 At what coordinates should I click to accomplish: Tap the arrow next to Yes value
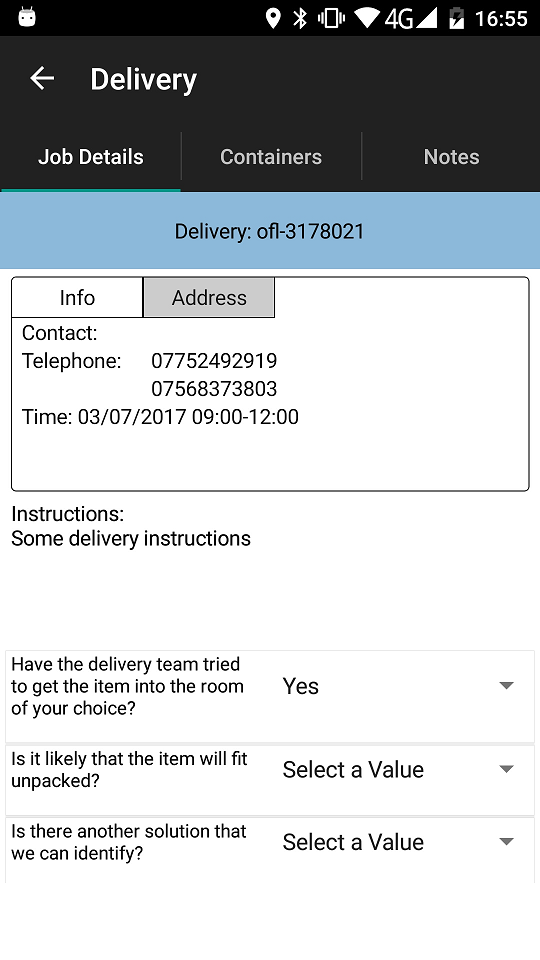(506, 686)
